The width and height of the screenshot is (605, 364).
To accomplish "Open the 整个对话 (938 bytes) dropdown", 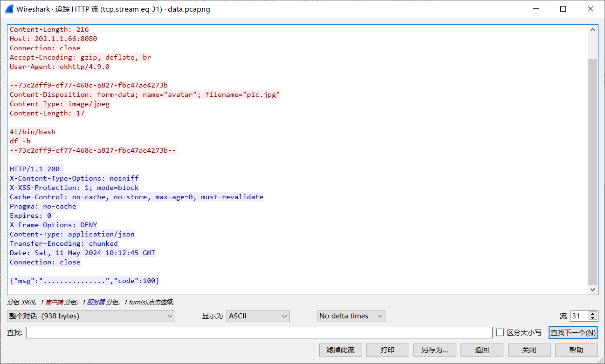I will tap(91, 316).
